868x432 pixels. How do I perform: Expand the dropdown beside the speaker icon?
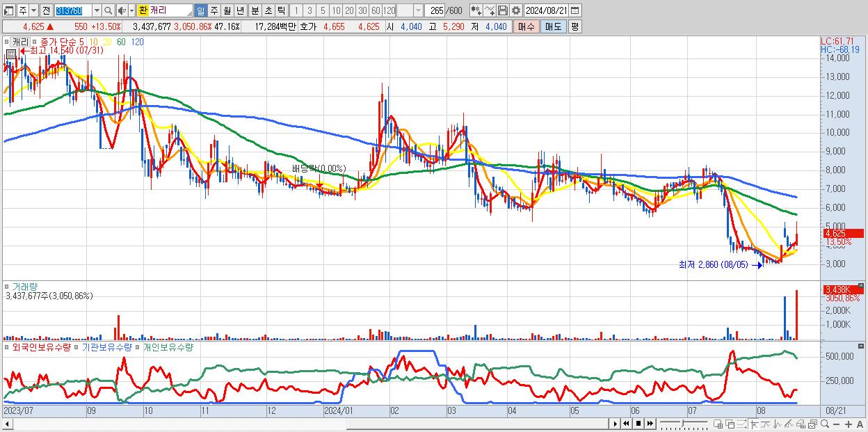131,10
